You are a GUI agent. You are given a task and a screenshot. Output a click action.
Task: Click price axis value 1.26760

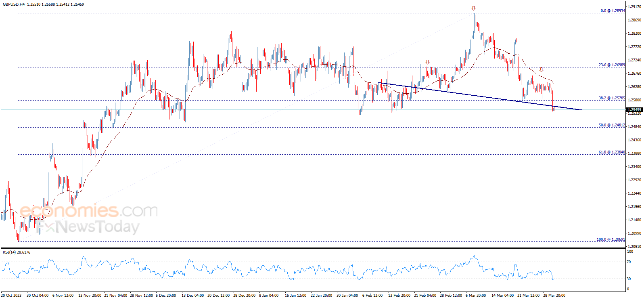pyautogui.click(x=635, y=73)
